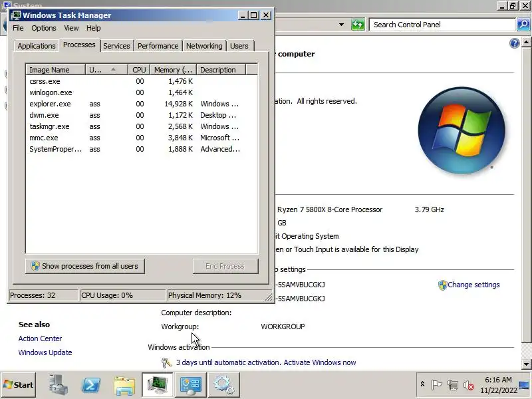Select the gears taskbar button
The width and height of the screenshot is (532, 399).
tap(223, 385)
